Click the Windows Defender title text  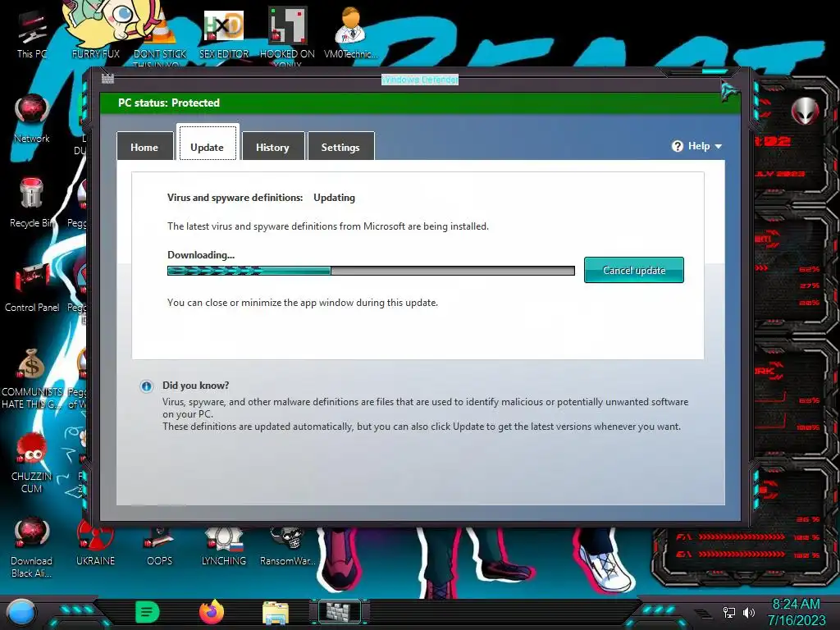pyautogui.click(x=420, y=80)
